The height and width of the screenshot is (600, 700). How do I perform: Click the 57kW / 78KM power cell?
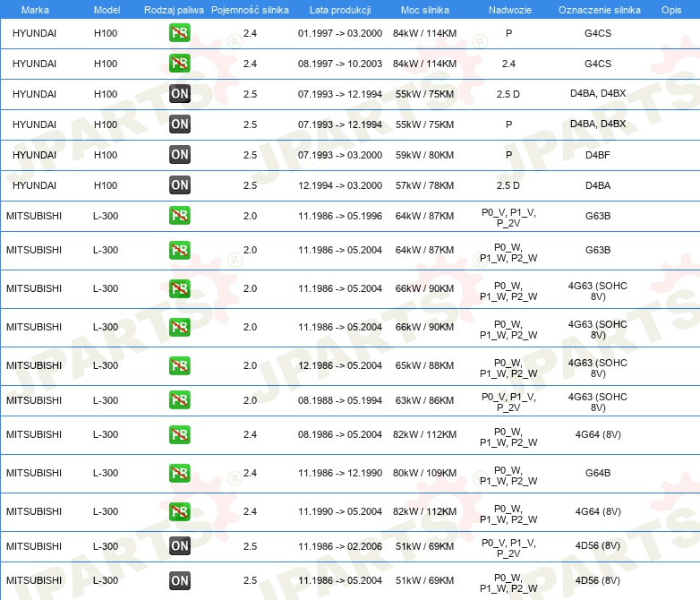424,185
